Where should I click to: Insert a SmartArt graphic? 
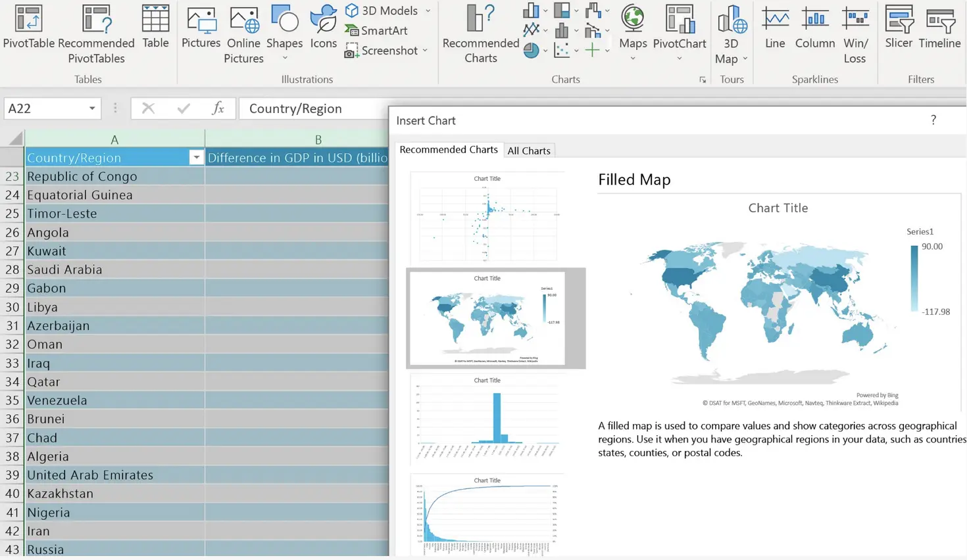376,30
